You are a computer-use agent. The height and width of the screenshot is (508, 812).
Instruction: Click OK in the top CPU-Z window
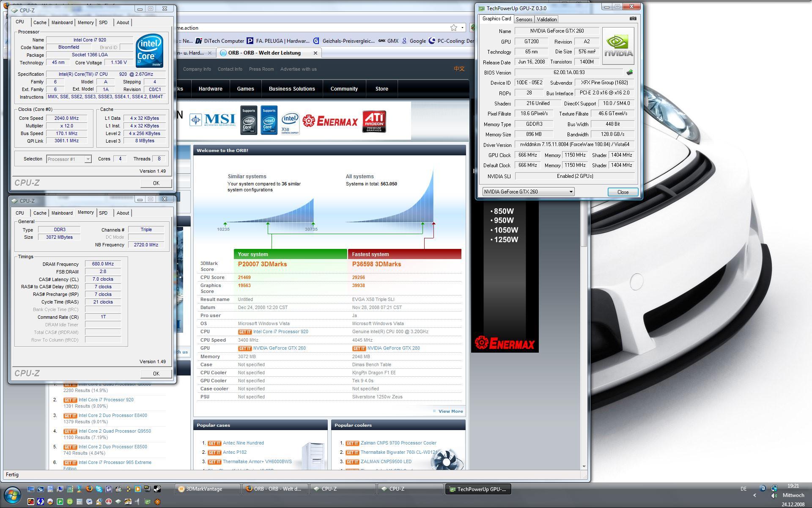pyautogui.click(x=156, y=183)
